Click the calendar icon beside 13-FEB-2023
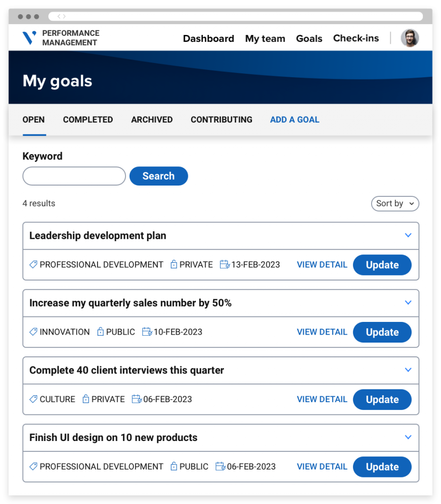This screenshot has width=441, height=504. tap(224, 264)
